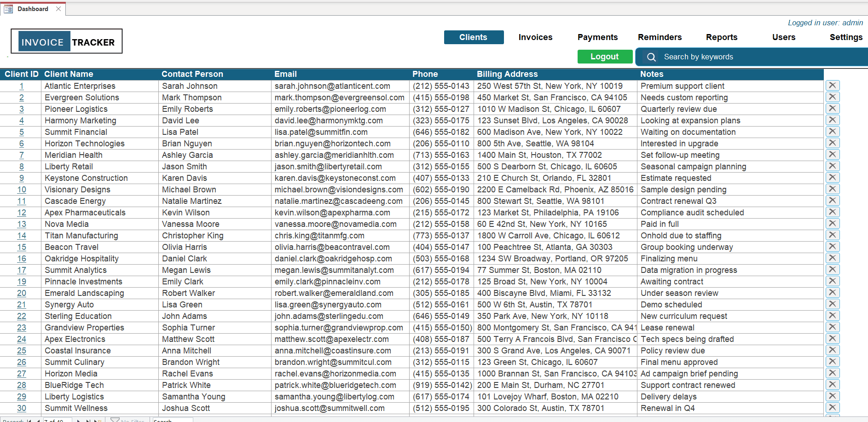Screen dimensions: 868x422
Task: Click the search magnifier icon
Action: pyautogui.click(x=651, y=57)
